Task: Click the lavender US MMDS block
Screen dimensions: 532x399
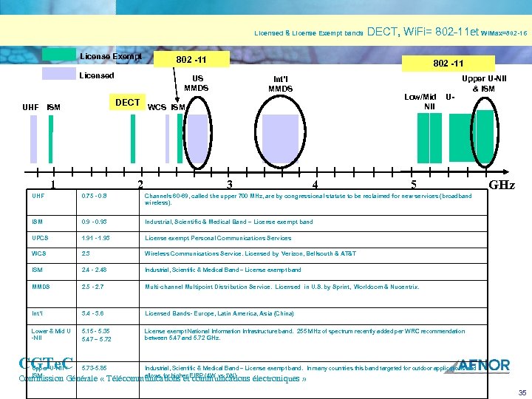Action: [198, 139]
